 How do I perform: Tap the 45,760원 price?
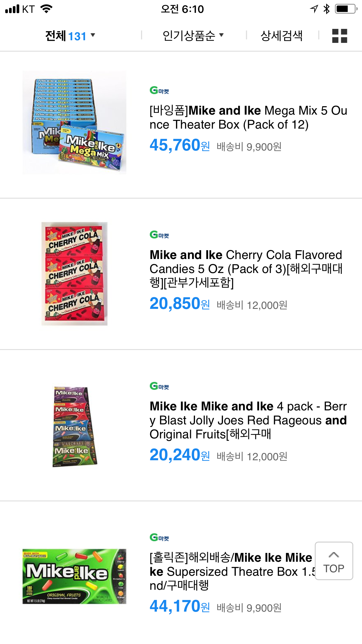coord(179,145)
